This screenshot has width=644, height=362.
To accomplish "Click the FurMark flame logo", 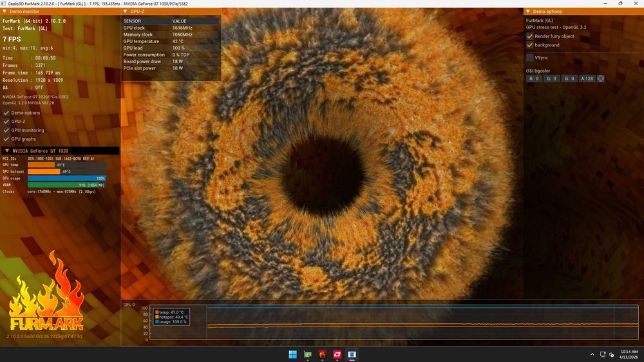I will (x=46, y=291).
